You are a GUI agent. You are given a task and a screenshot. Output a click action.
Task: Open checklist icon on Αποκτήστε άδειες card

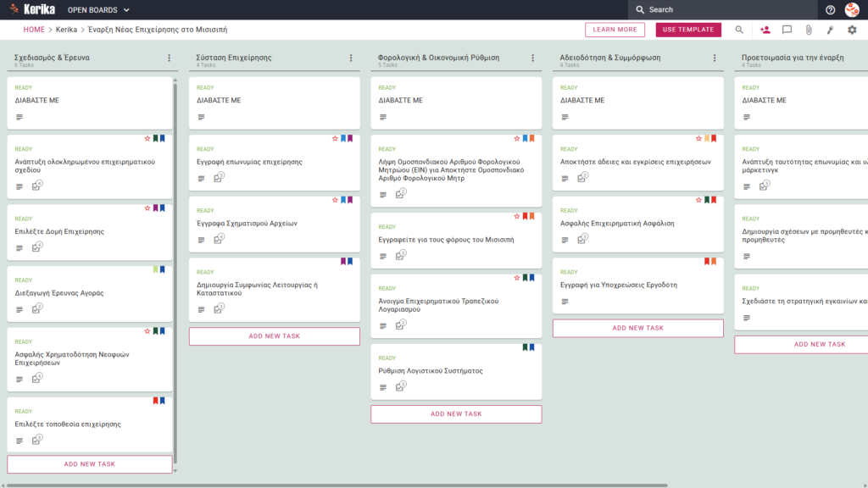(x=582, y=178)
